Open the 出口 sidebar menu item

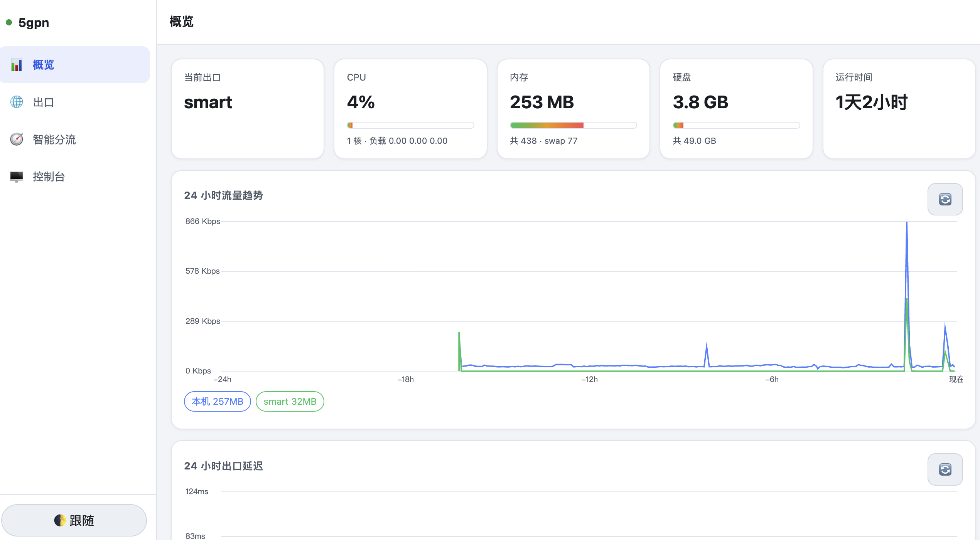click(x=75, y=102)
